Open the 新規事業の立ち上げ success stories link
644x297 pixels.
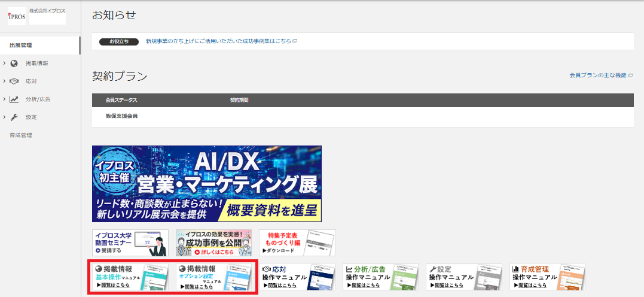(218, 41)
